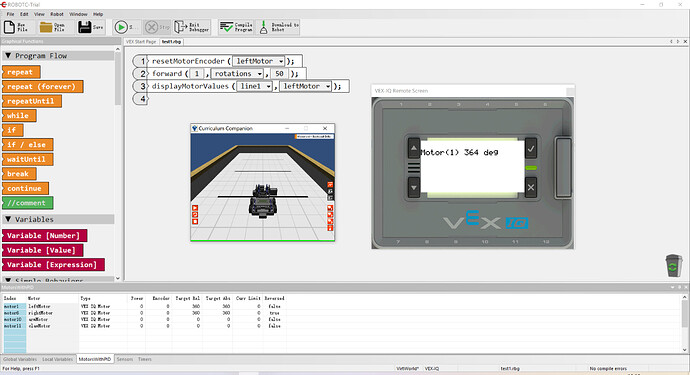Image resolution: width=690 pixels, height=375 pixels.
Task: Click the X button on the VEX IQ brain
Action: coord(531,188)
